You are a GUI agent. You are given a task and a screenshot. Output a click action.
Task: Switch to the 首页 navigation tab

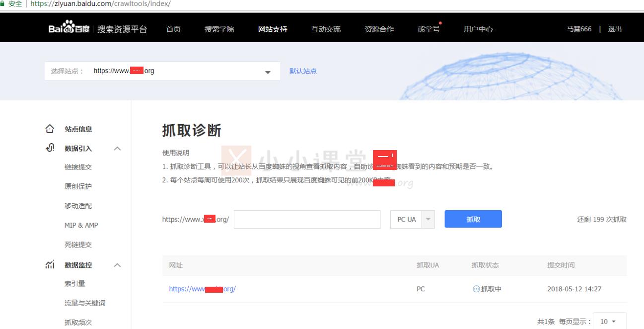coord(173,29)
